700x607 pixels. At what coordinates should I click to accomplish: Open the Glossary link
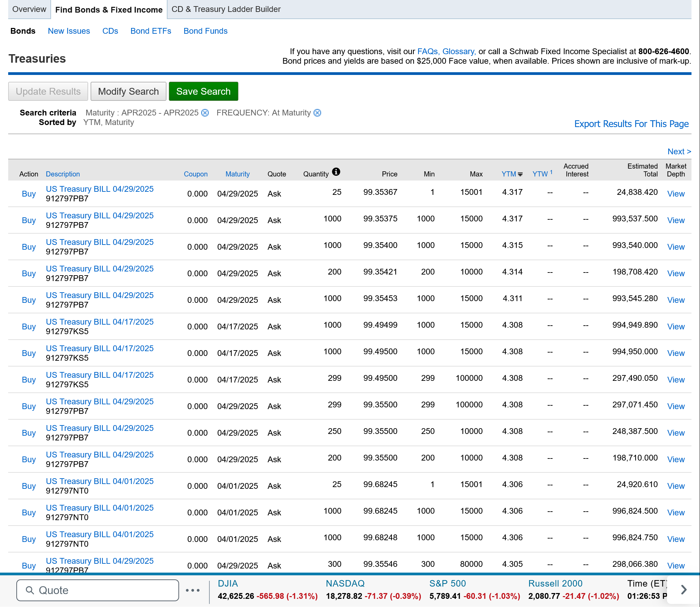point(459,51)
